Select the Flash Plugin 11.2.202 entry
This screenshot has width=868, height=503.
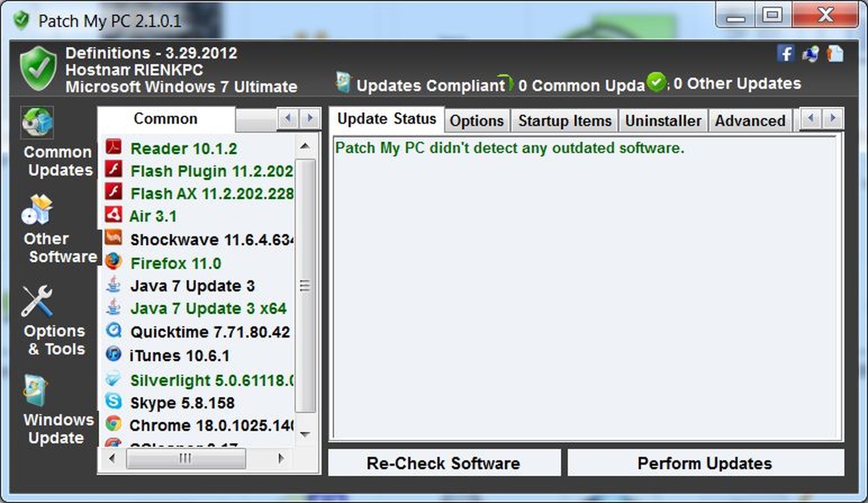tap(212, 171)
